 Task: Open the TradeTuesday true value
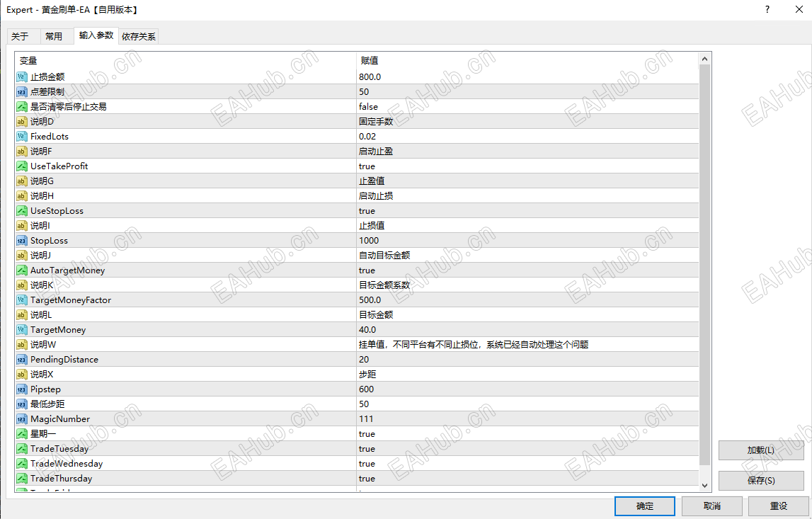(x=527, y=449)
